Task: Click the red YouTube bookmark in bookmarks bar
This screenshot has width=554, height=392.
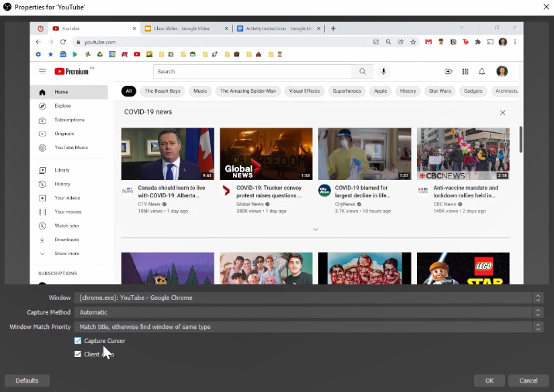Action: (x=137, y=54)
